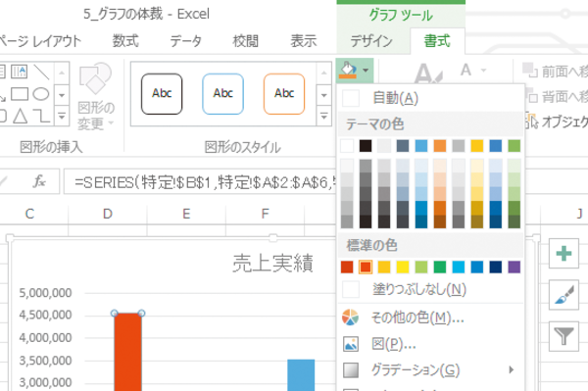The image size is (588, 391).
Task: Open the WordArt text fill A dropdown
Action: point(483,71)
